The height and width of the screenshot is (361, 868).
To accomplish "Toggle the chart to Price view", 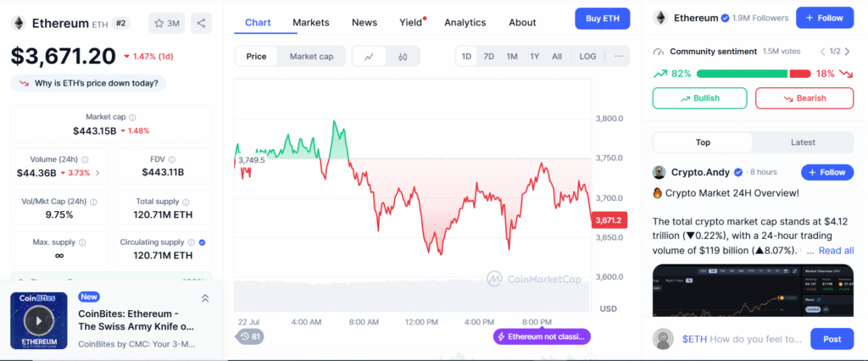I will 256,57.
